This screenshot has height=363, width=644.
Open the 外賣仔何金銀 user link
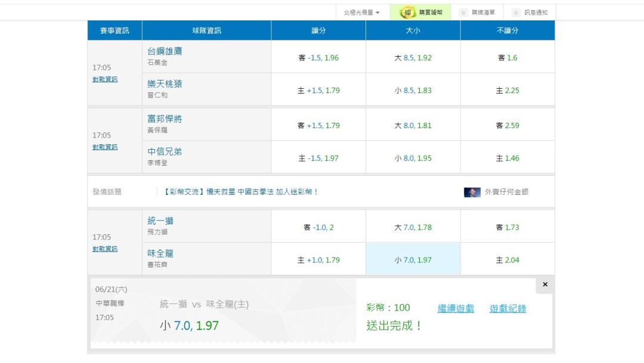(506, 192)
